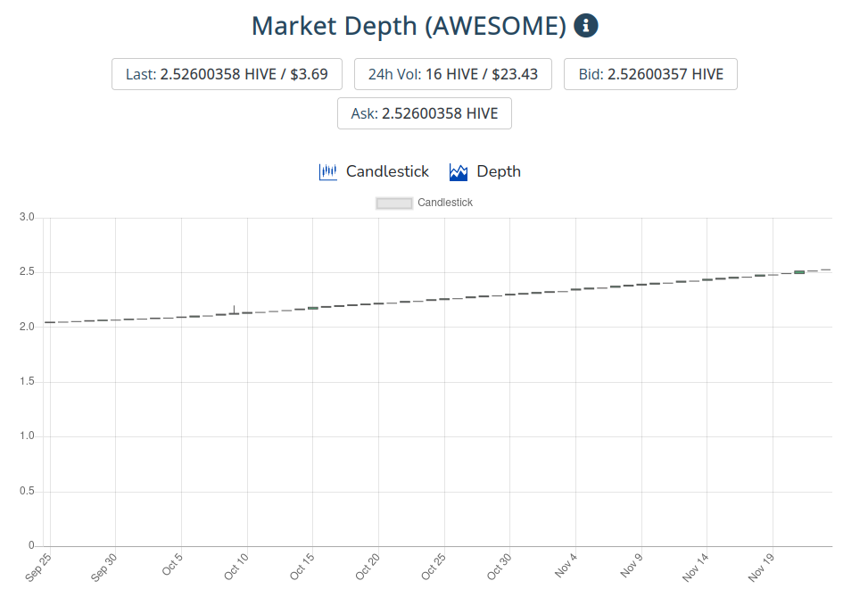This screenshot has width=868, height=614.
Task: Click the 0.5 y-axis value
Action: point(27,491)
